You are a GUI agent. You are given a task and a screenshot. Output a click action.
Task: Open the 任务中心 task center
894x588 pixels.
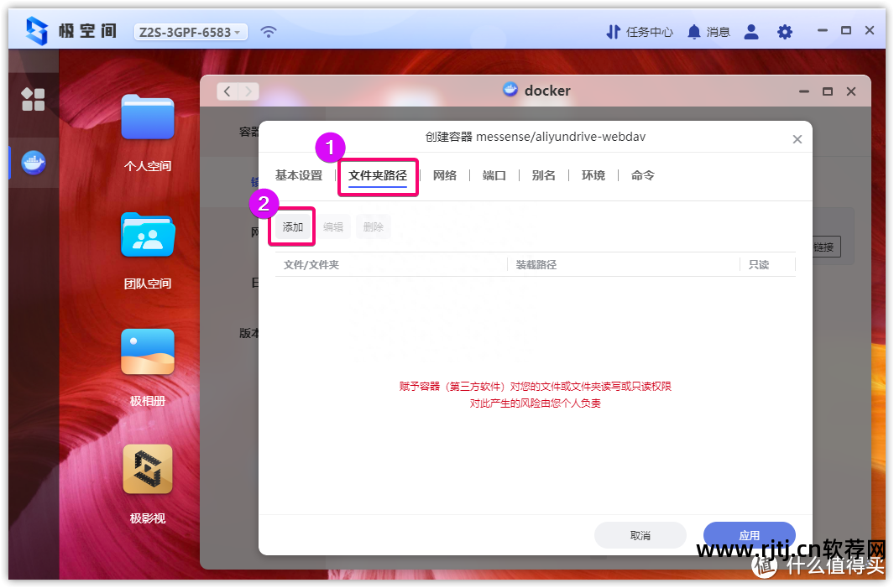point(640,32)
